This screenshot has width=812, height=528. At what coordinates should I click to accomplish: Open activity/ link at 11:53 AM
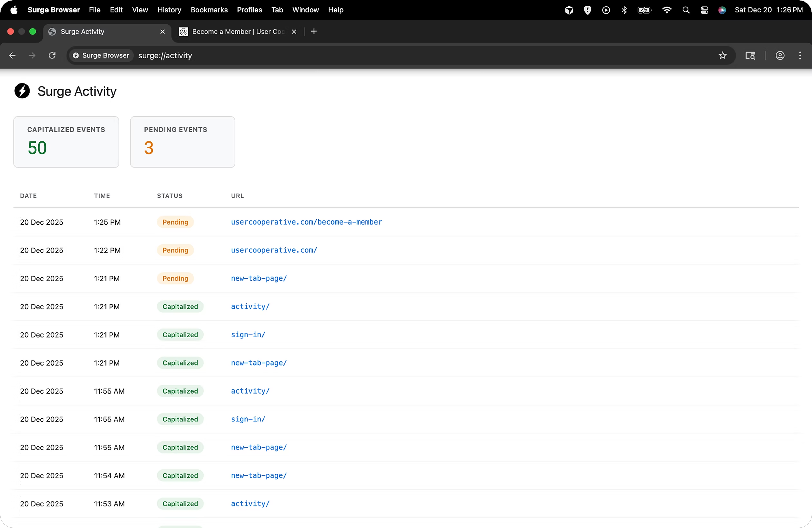click(x=250, y=503)
